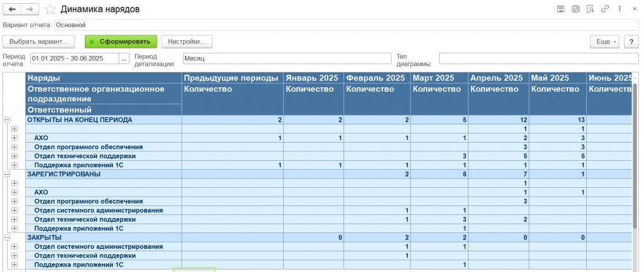Click Выбрать вариант... button
Image resolution: width=644 pixels, height=272 pixels.
[39, 41]
